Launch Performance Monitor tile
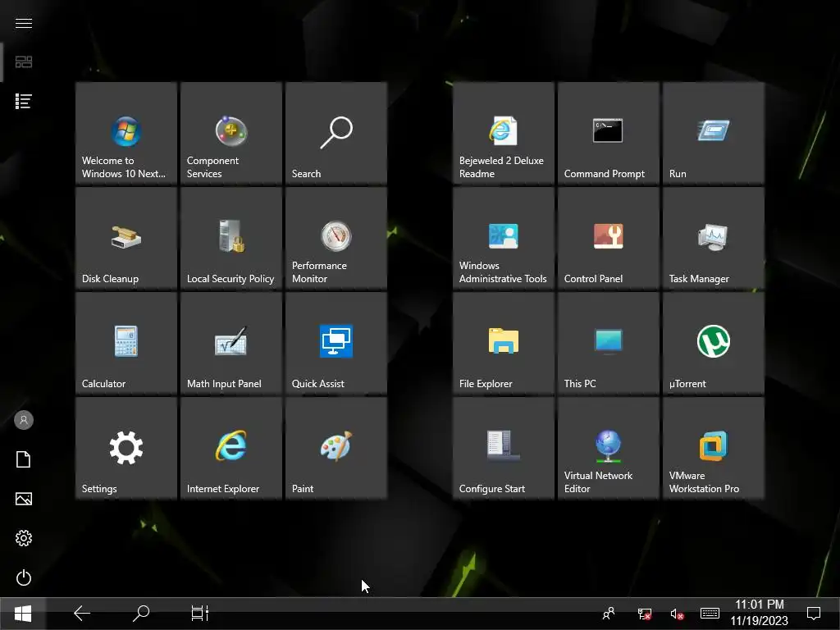The height and width of the screenshot is (630, 840). pyautogui.click(x=336, y=239)
